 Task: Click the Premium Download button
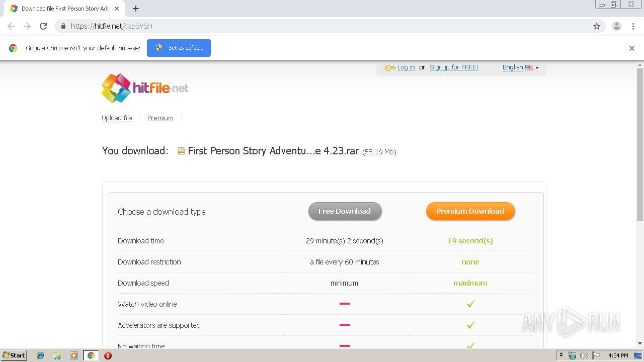tap(470, 211)
